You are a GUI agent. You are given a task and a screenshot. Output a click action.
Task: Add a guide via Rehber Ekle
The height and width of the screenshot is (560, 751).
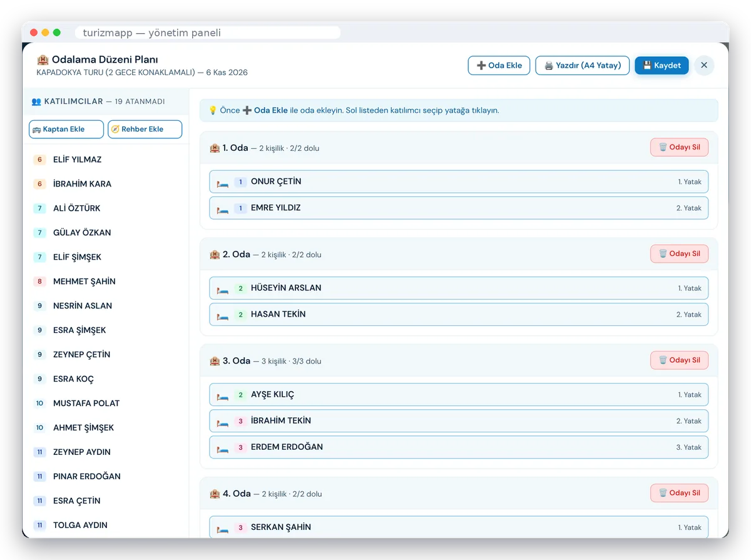(x=145, y=130)
